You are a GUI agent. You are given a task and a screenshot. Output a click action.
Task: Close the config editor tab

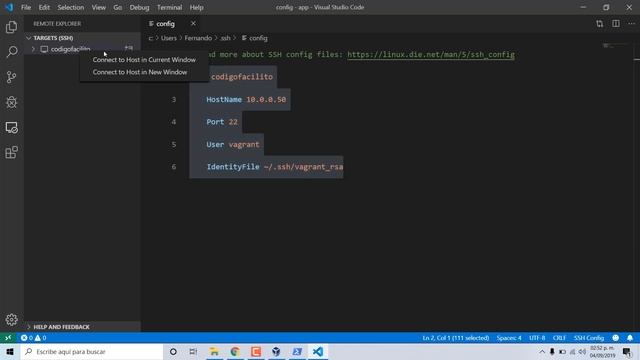(x=193, y=24)
